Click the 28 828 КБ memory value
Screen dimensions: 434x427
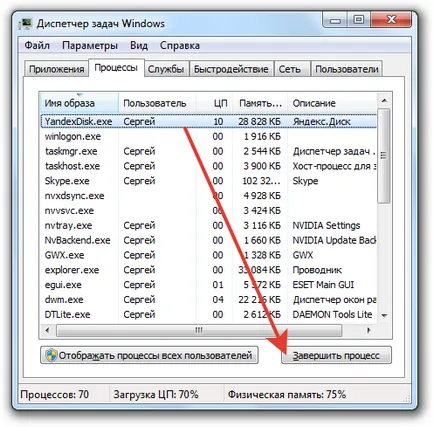[259, 122]
